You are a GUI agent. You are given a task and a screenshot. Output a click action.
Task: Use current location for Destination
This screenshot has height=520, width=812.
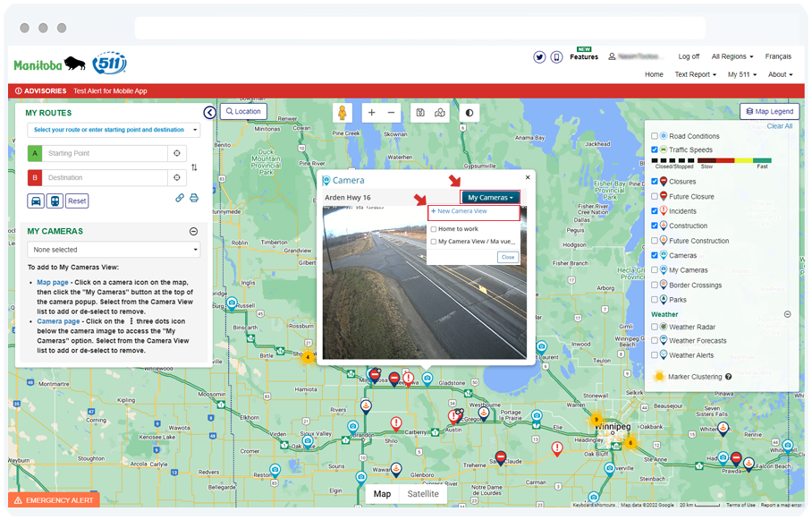pyautogui.click(x=177, y=178)
